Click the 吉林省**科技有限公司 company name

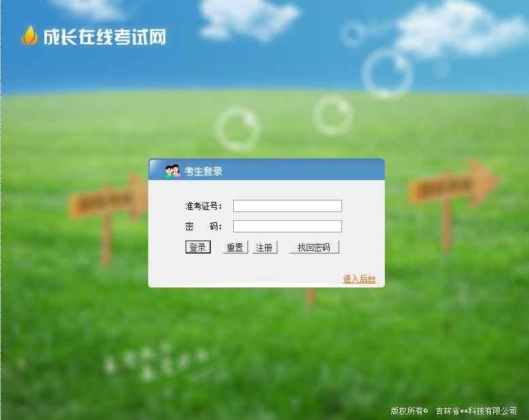pos(476,411)
